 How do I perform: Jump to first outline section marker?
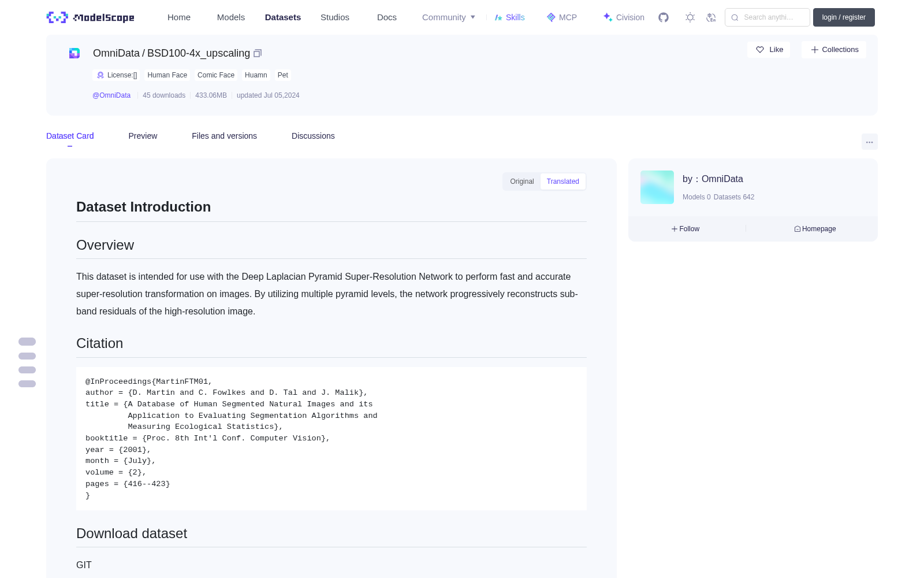(x=27, y=342)
